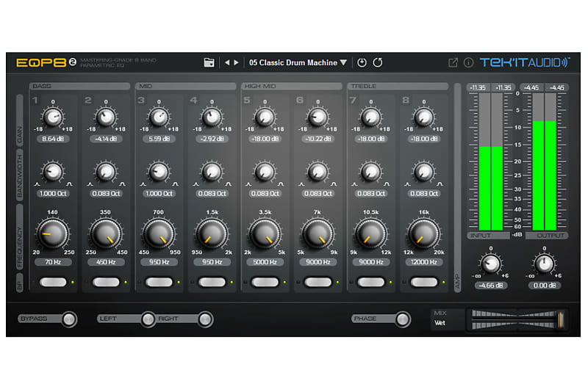Click the TREBLE section header
The image size is (588, 392).
coord(398,86)
